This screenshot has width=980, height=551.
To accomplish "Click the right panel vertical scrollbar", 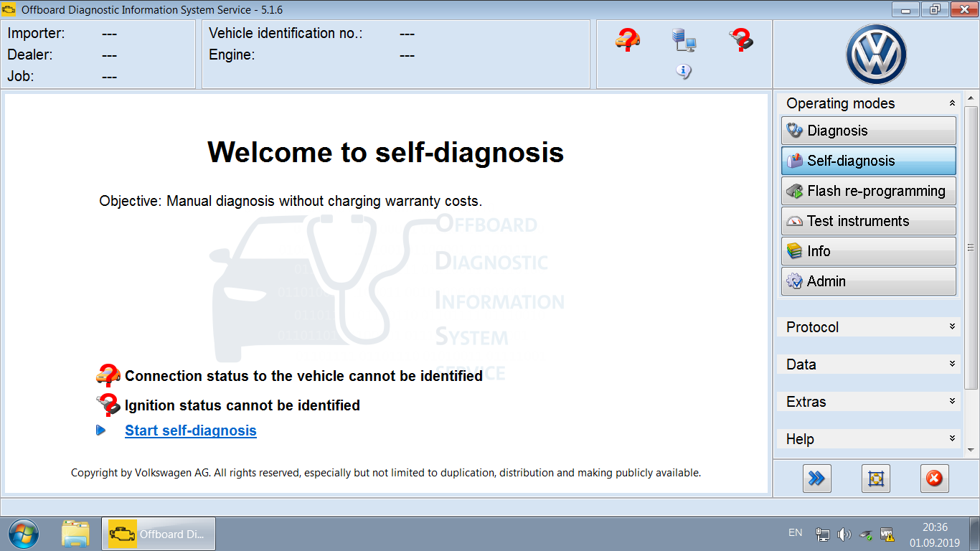I will point(971,248).
